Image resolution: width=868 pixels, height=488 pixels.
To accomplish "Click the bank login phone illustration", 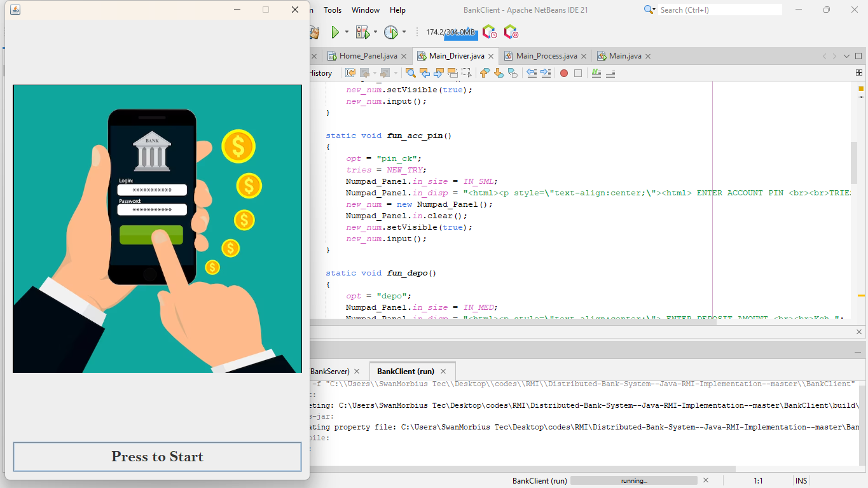I will [x=157, y=229].
